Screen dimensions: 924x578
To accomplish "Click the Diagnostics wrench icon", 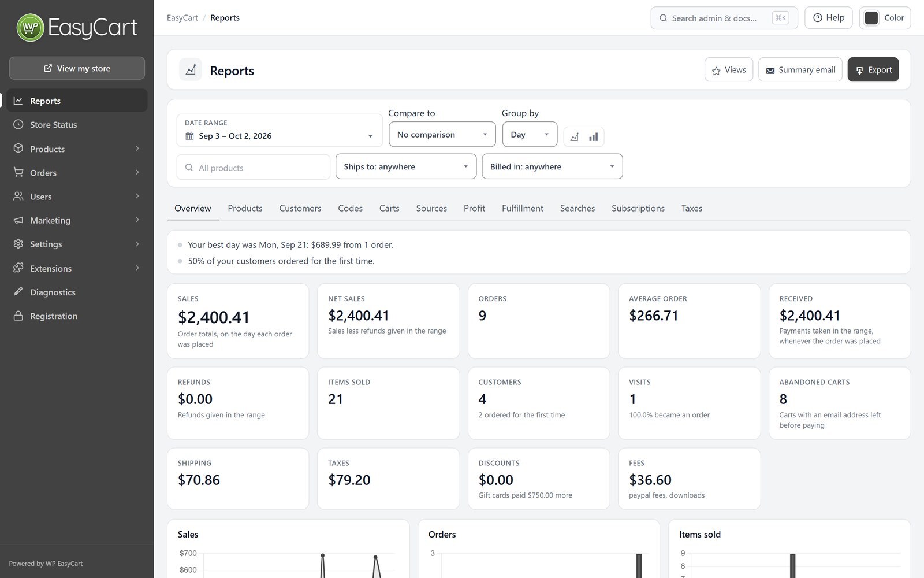I will [x=18, y=292].
